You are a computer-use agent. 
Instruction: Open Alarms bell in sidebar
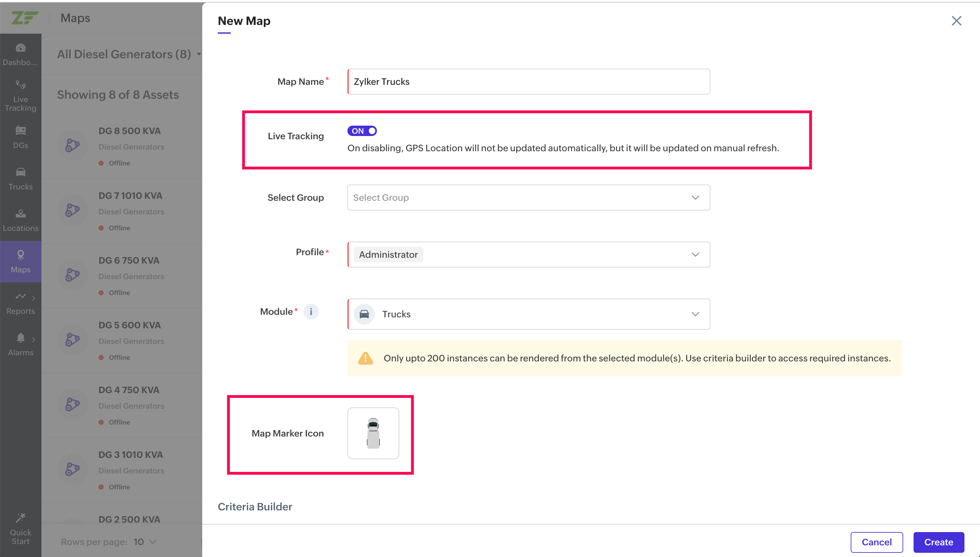[x=21, y=344]
